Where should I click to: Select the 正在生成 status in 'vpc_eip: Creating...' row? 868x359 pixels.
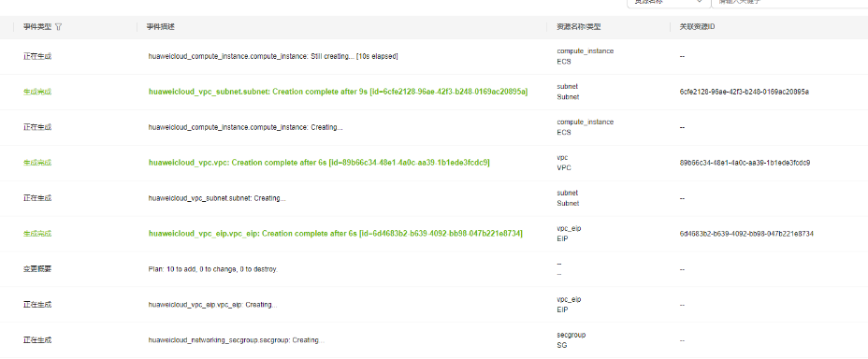click(x=37, y=304)
